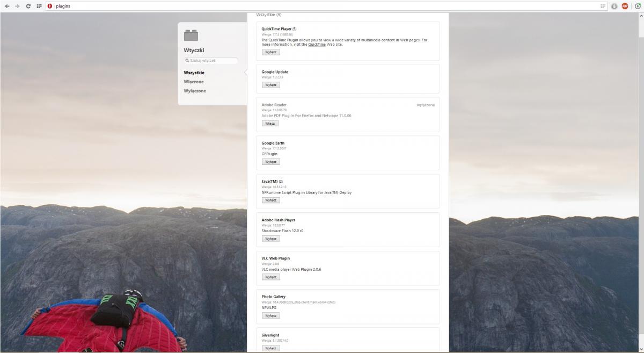Image resolution: width=644 pixels, height=353 pixels.
Task: Click the "Silverlight" plugin title
Action: (270, 335)
